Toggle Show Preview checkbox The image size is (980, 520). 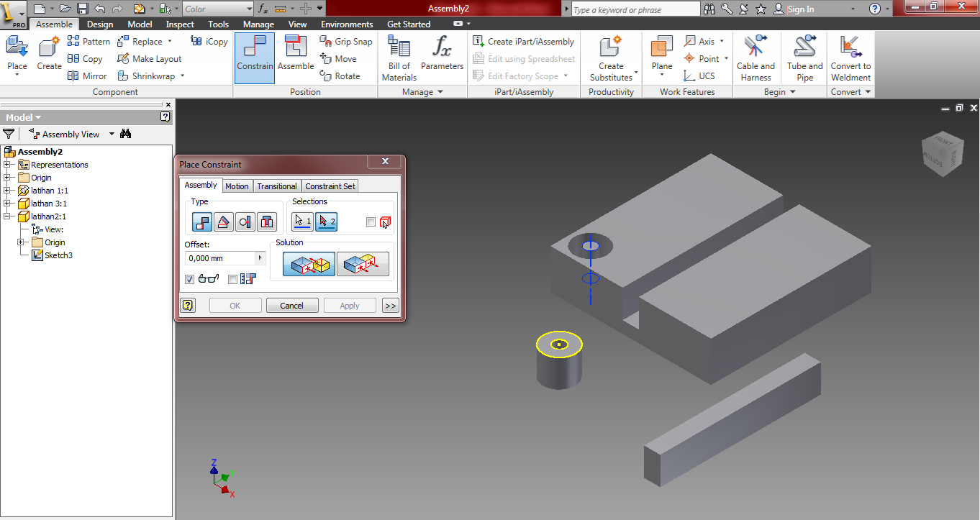[190, 279]
